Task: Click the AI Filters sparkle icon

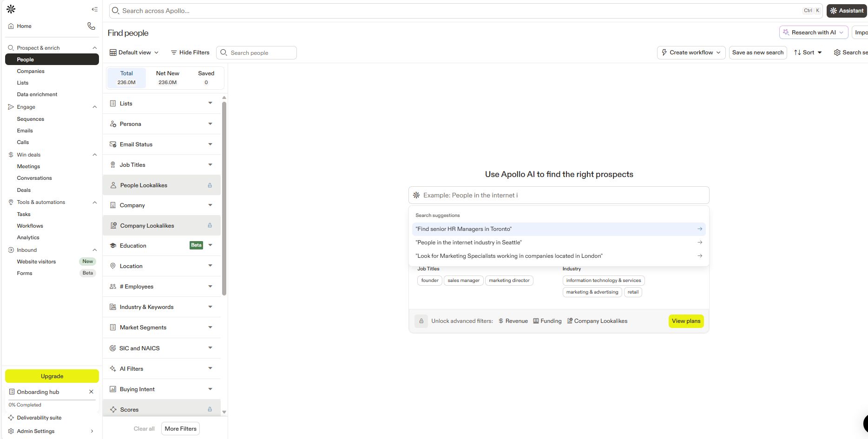Action: point(113,369)
